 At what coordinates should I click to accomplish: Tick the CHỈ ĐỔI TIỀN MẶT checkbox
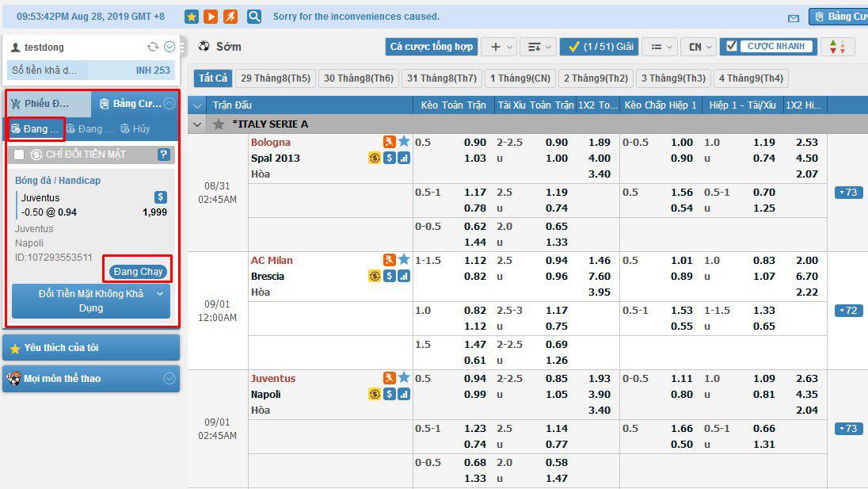click(19, 155)
